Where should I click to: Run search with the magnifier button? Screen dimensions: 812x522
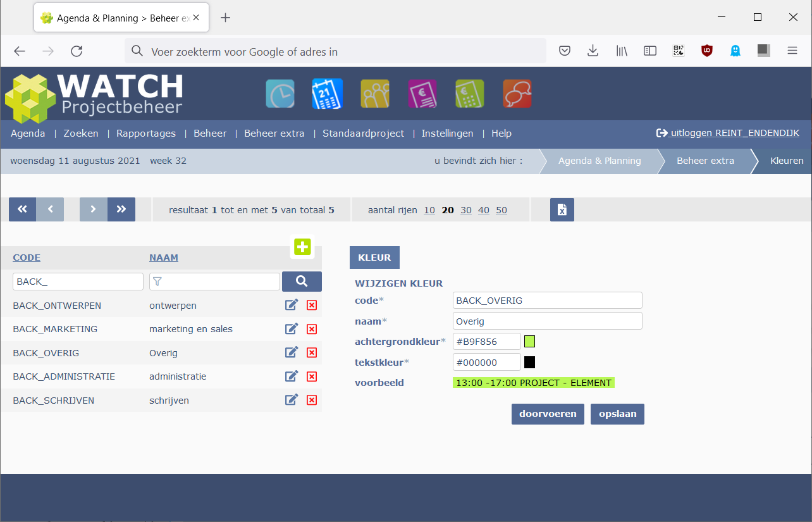pyautogui.click(x=302, y=282)
